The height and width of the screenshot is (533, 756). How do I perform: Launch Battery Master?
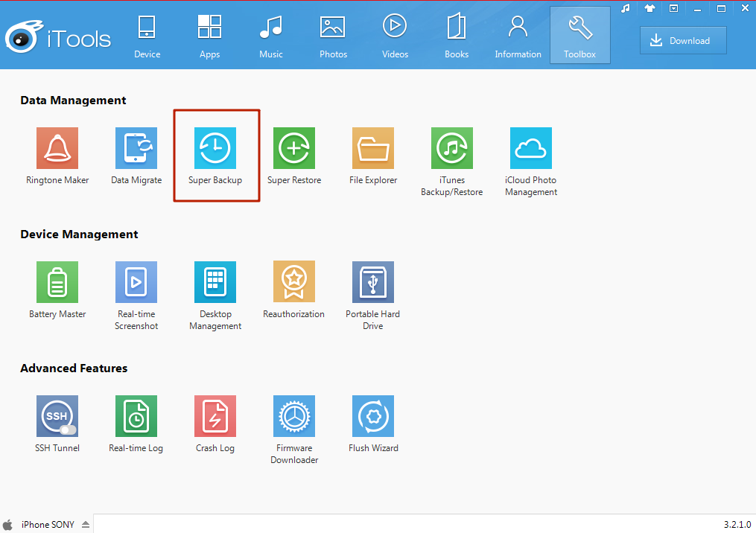(57, 282)
